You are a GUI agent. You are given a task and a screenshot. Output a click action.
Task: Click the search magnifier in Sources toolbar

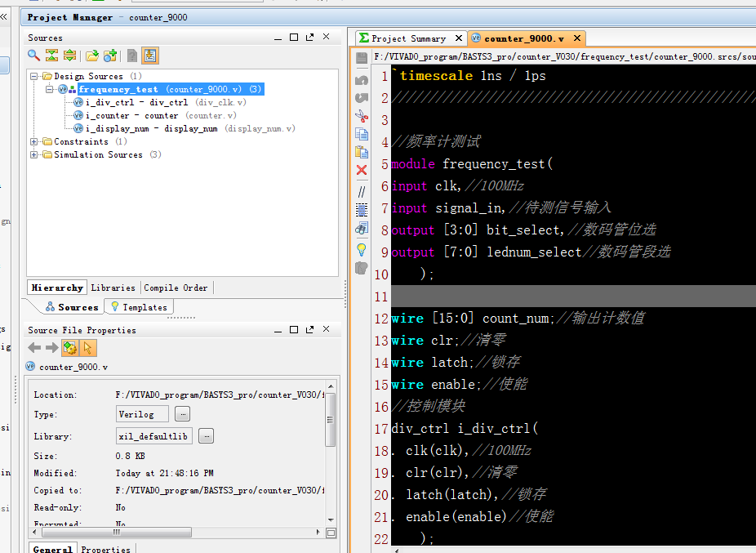coord(33,56)
